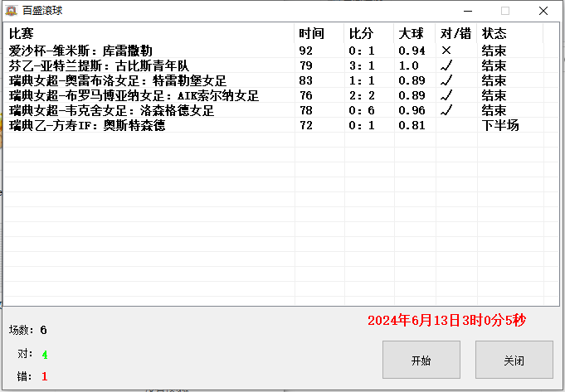
Task: Click score 2:2 in 布罗马博亚纳女足 row
Action: coord(362,95)
